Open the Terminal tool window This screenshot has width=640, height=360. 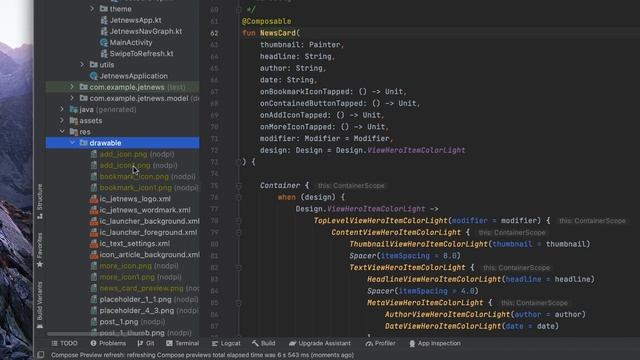click(x=182, y=343)
